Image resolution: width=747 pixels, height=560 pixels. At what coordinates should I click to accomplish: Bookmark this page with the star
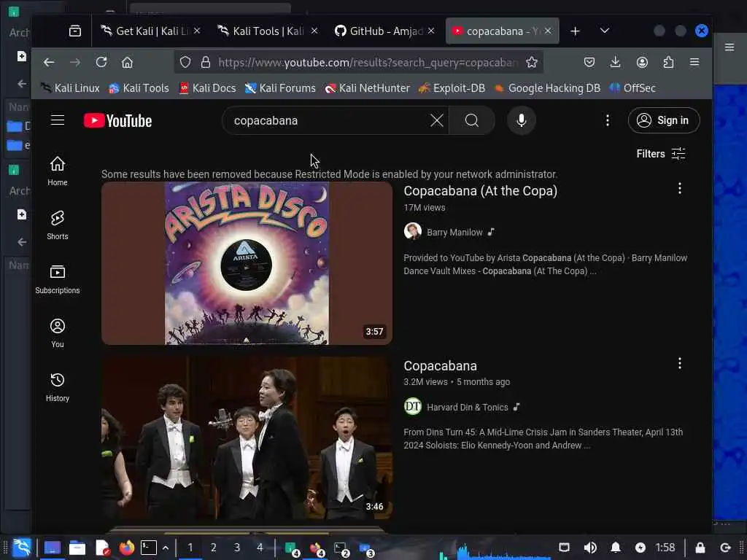pyautogui.click(x=532, y=63)
